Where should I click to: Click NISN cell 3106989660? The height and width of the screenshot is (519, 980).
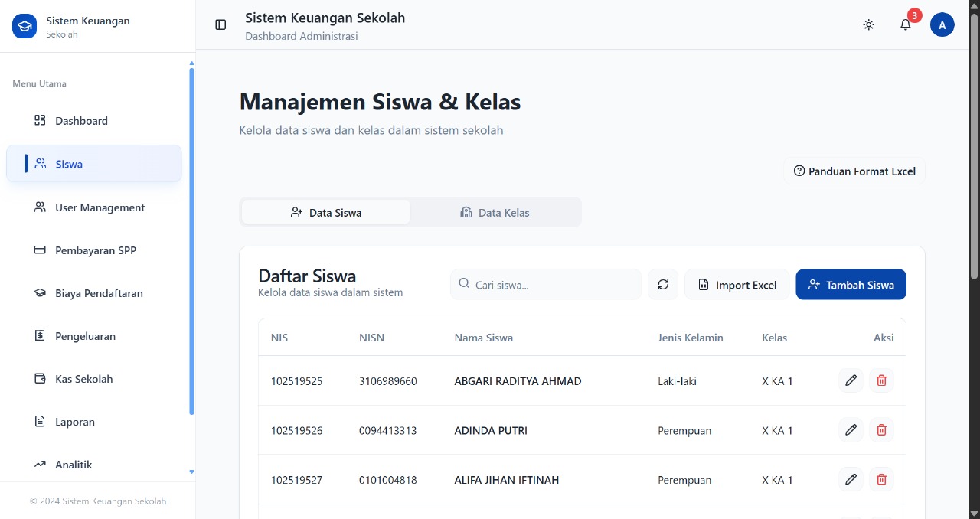[388, 381]
